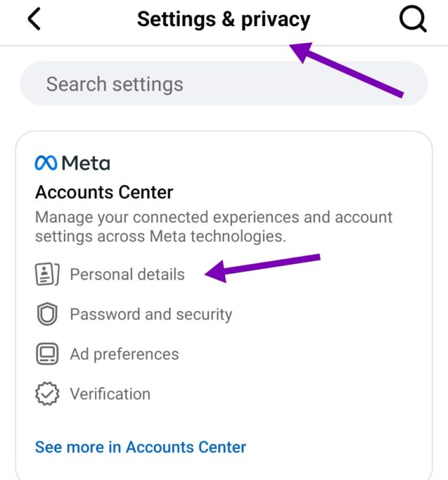Focus the Search settings field

[x=224, y=84]
